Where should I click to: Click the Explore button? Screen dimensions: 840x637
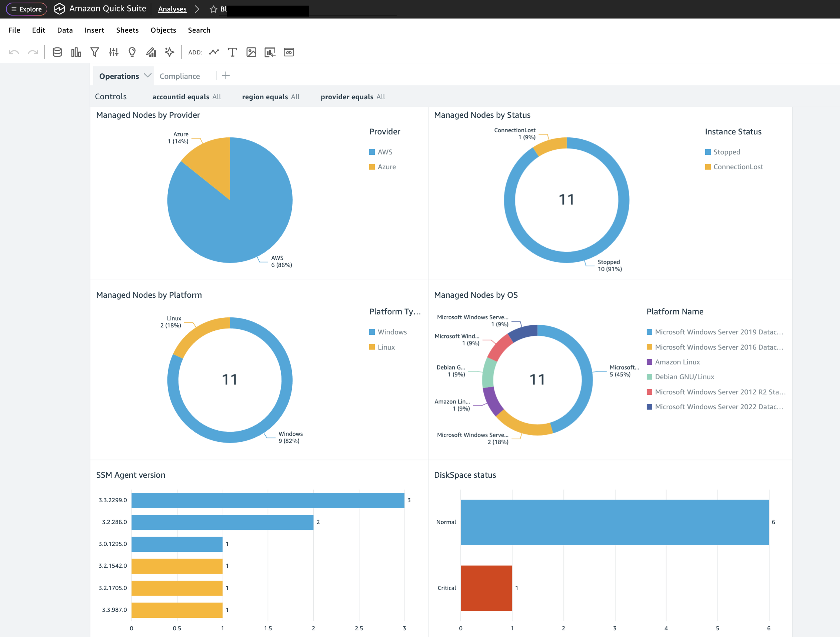26,9
